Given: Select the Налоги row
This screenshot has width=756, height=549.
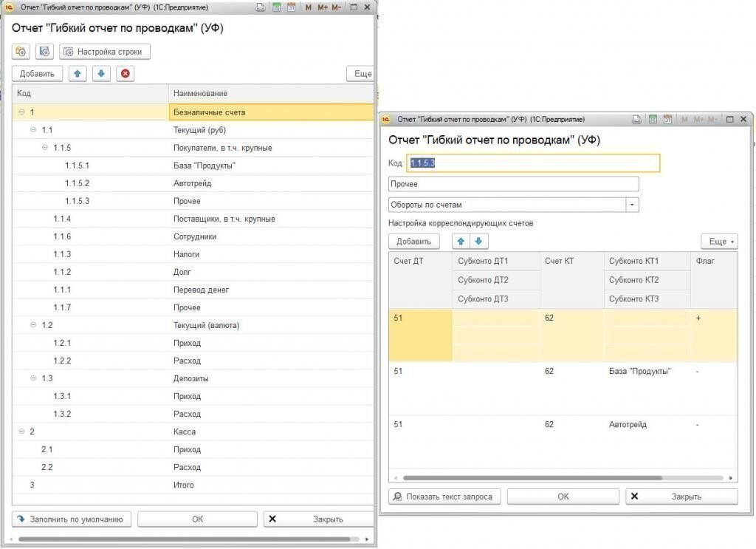Looking at the screenshot, I should [193, 254].
